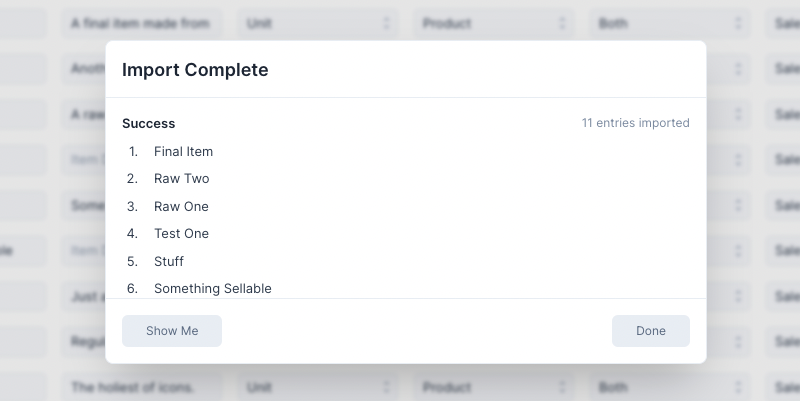Click the '1.' number beside Final Item
This screenshot has height=401, width=800.
133,152
